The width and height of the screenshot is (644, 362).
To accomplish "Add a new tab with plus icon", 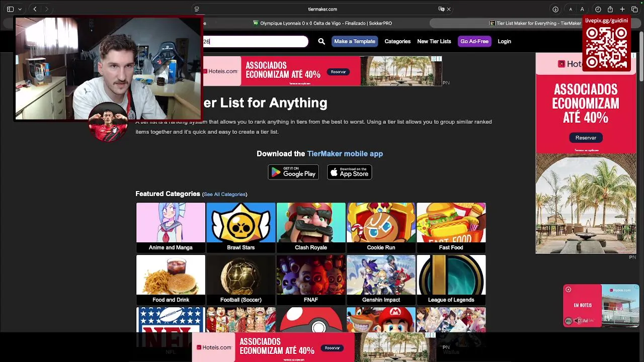I will pyautogui.click(x=622, y=9).
